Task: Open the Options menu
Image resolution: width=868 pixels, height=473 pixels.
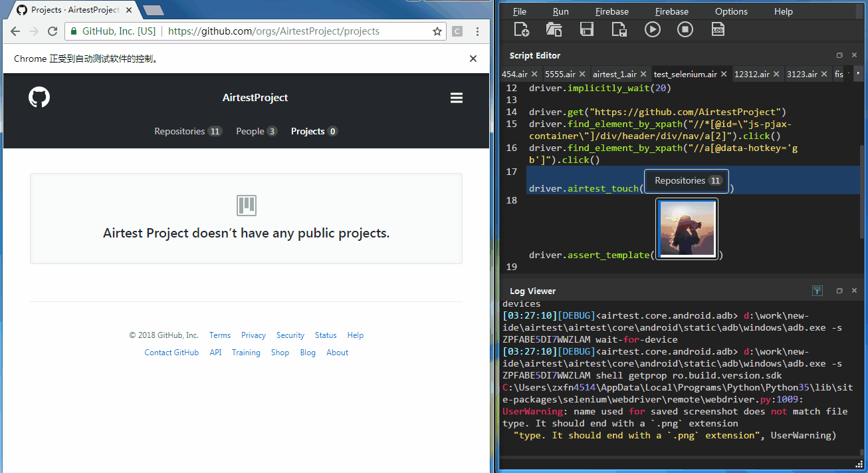Action: (731, 11)
